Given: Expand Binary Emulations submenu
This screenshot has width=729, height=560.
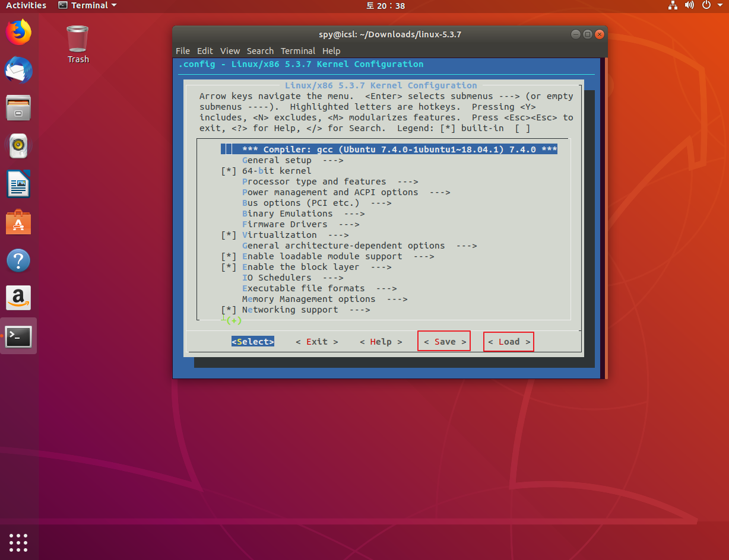Looking at the screenshot, I should tap(303, 214).
